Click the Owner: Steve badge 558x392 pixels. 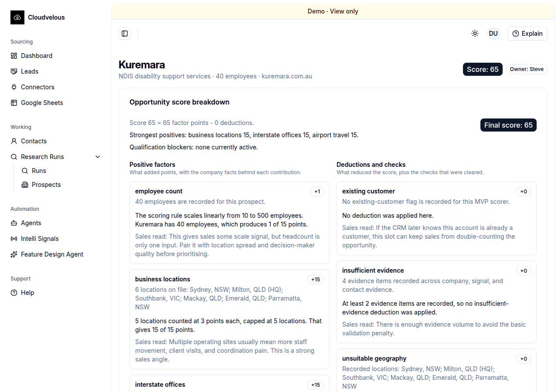[527, 69]
